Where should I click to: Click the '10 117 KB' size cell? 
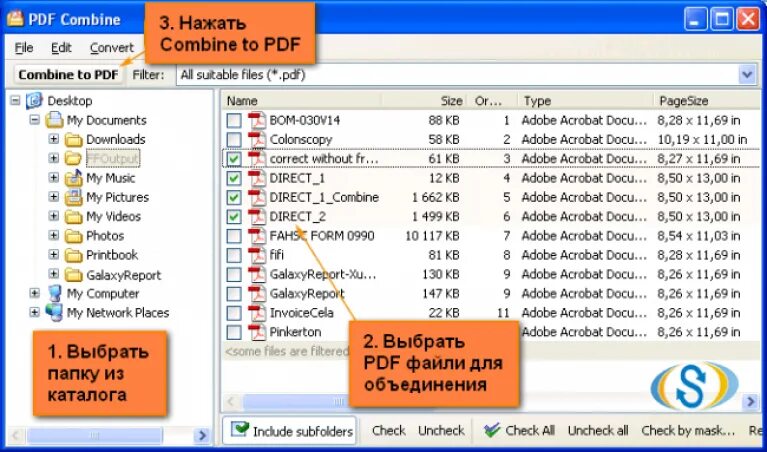pyautogui.click(x=432, y=236)
